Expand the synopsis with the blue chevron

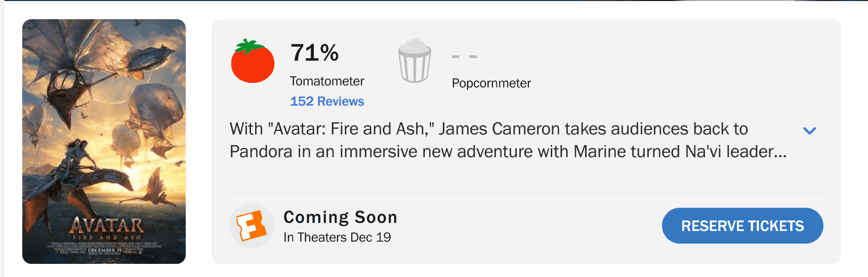click(x=809, y=130)
